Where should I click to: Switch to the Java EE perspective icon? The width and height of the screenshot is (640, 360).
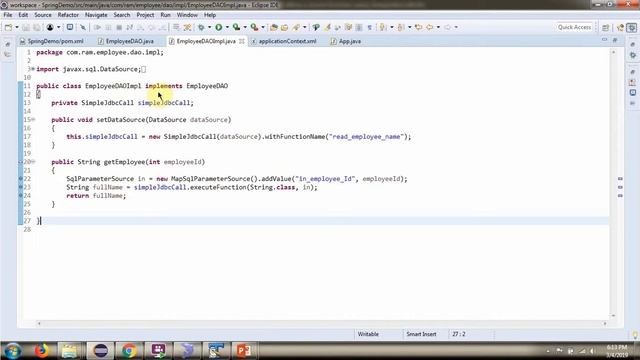(620, 27)
